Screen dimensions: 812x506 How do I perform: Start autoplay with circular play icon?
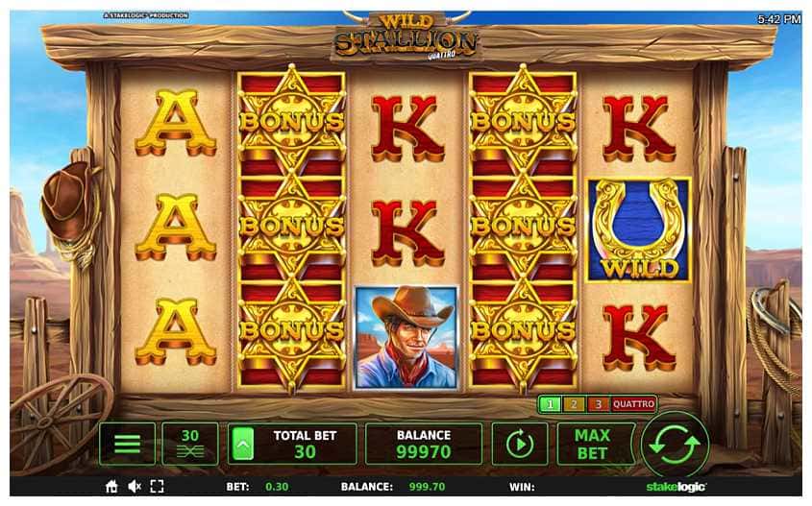(520, 444)
